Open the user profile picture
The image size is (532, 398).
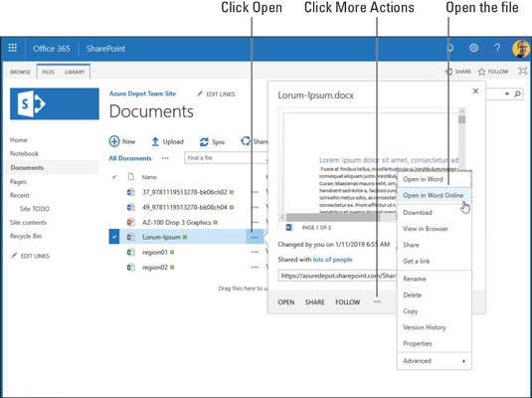521,49
